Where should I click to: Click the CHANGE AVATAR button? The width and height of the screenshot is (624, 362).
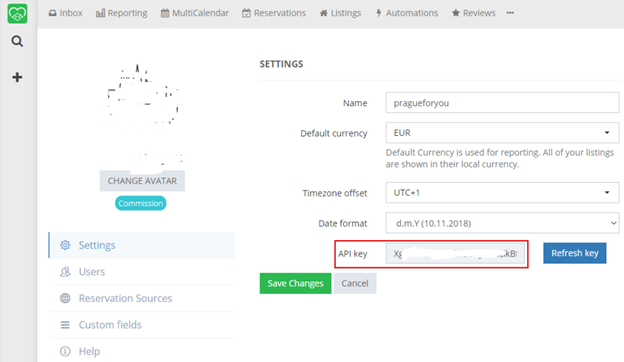142,181
